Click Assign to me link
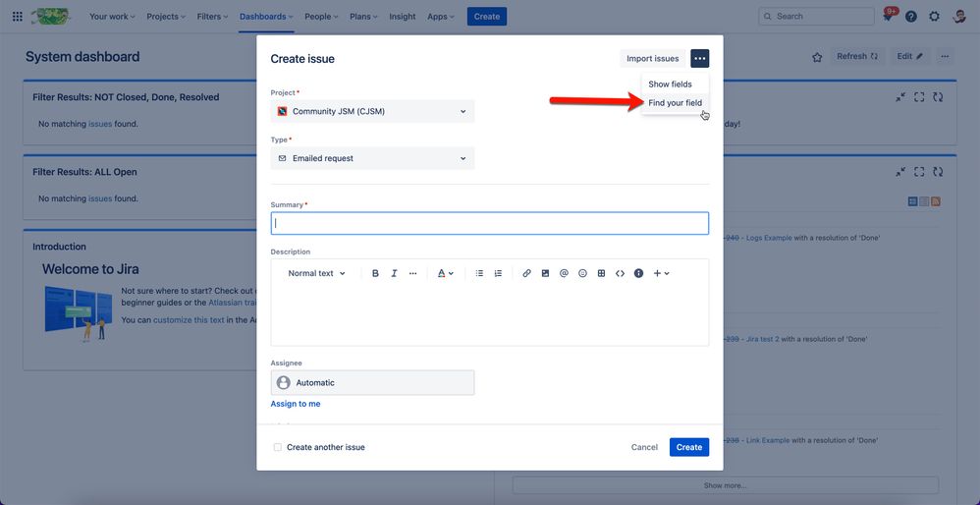 (x=296, y=404)
